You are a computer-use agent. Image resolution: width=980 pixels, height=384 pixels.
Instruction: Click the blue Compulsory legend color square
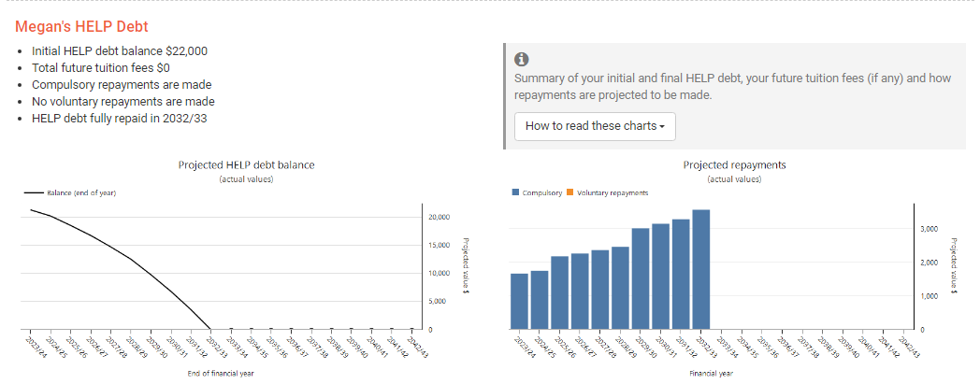pos(515,192)
